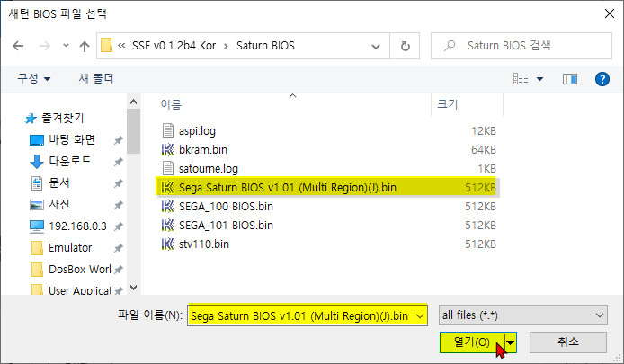The image size is (624, 364).
Task: Sort by the 이름 column header
Action: (171, 104)
